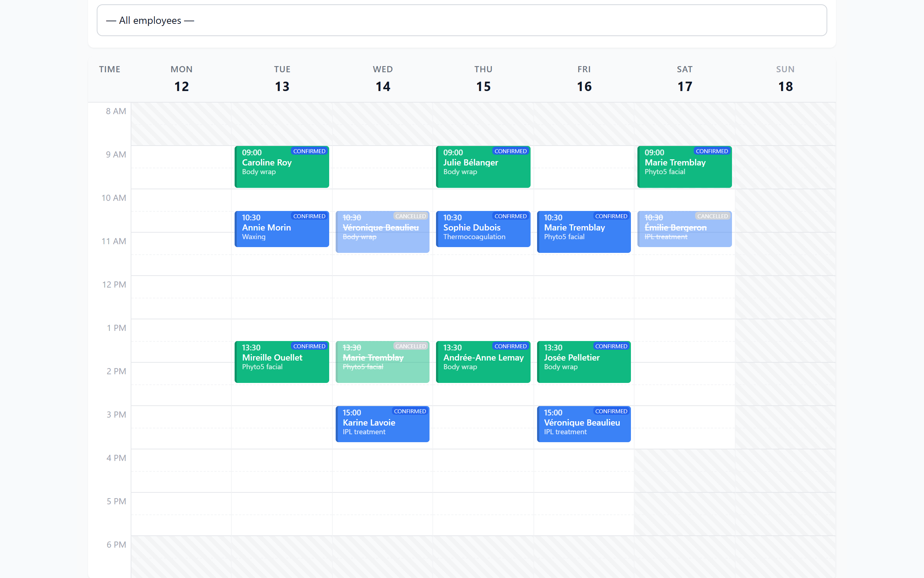Click the CANCELLED badge on Émilie Bergeron
The image size is (924, 578).
tap(712, 216)
